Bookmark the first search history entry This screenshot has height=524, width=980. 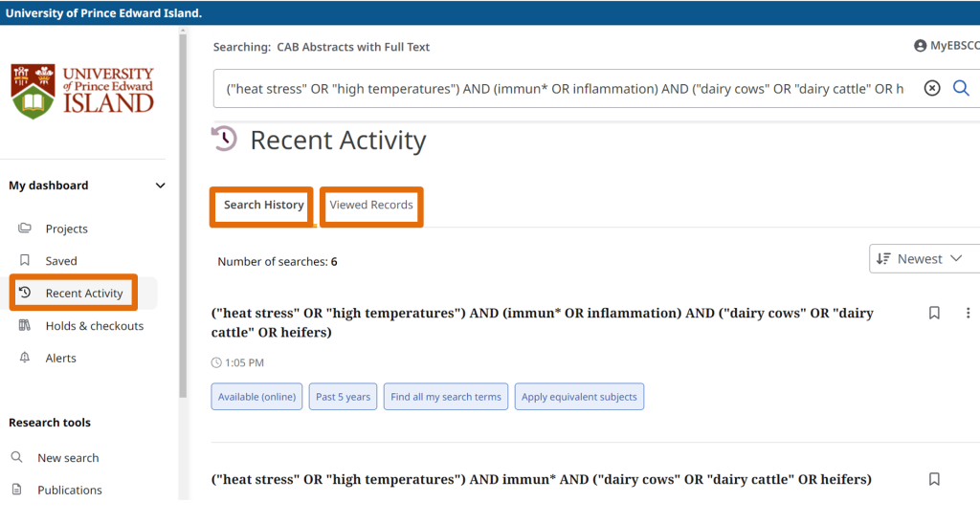pos(934,313)
